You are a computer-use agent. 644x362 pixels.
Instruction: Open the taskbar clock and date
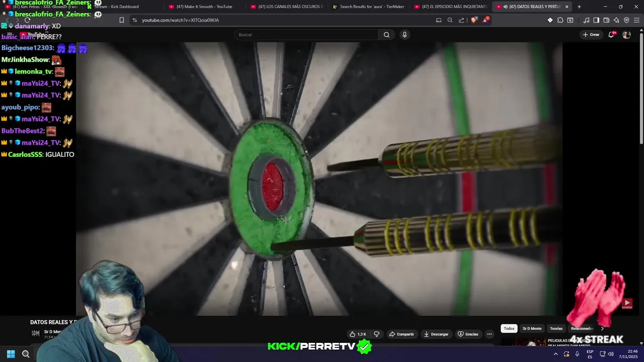[628, 354]
